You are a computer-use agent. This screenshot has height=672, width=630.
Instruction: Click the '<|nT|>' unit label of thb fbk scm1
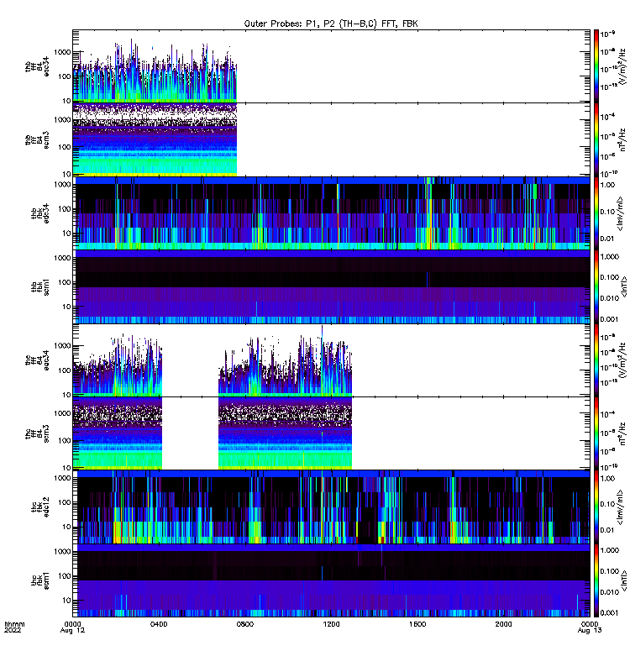point(623,286)
